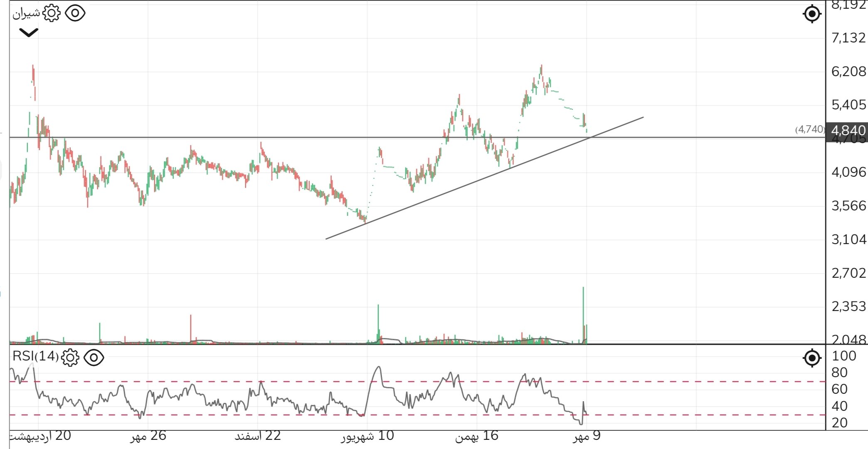Click the شیران symbol name label

tap(26, 13)
